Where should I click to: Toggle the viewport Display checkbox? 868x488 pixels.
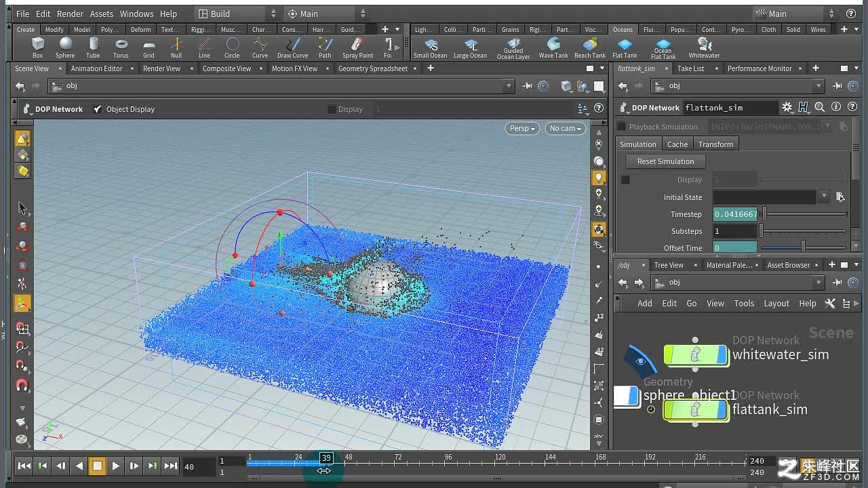332,109
